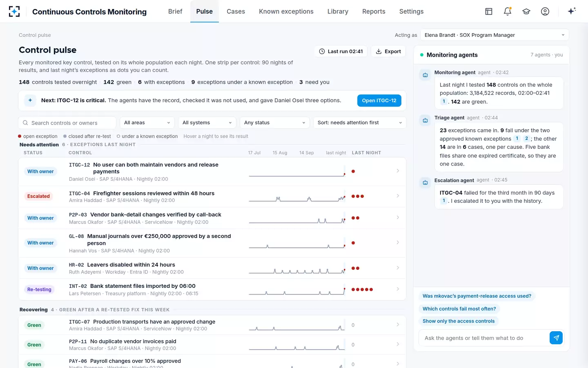Viewport: 588px width, 368px height.
Task: Select the "Which controls fail most often?" suggestion
Action: pos(459,309)
